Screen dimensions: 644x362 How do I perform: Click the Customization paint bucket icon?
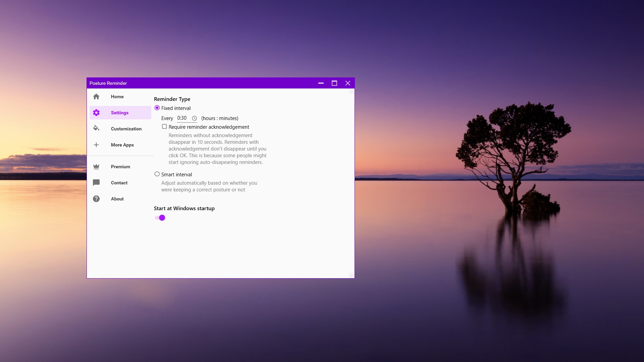coord(96,128)
